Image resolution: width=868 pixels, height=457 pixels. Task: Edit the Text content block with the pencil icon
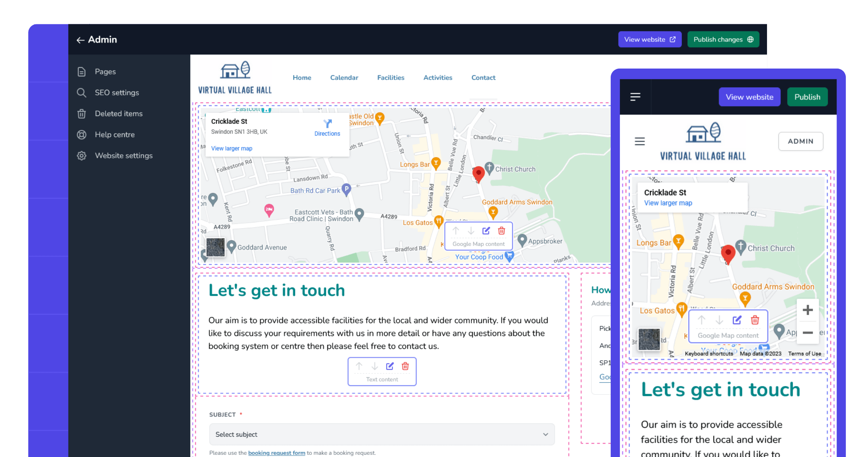point(389,366)
